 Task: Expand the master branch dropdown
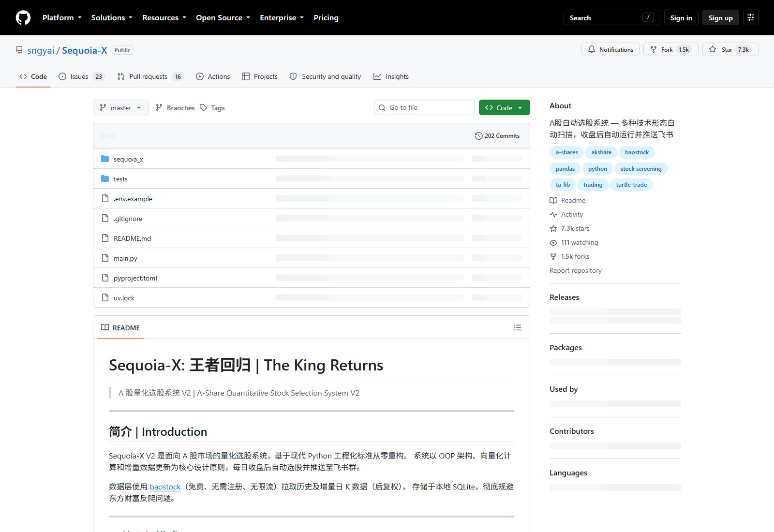(121, 108)
